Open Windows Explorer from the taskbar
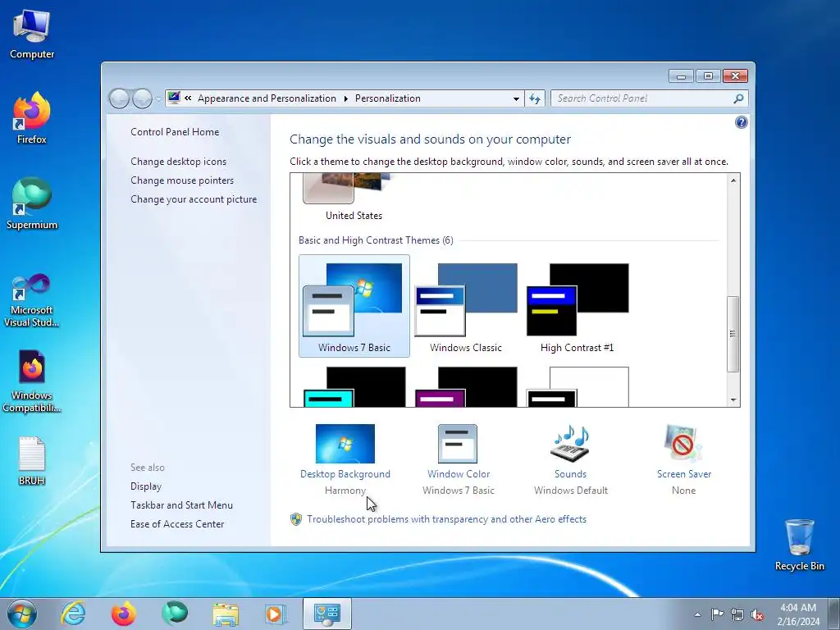This screenshot has width=840, height=630. click(x=226, y=614)
